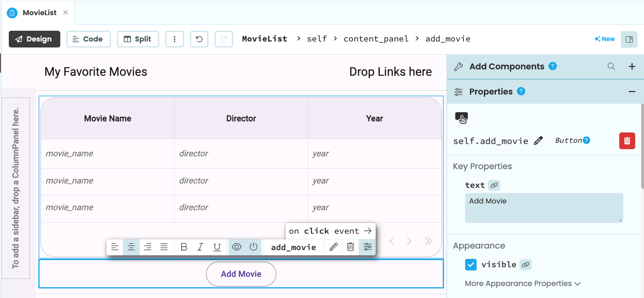
Task: Toggle enabled state with power icon
Action: 254,247
